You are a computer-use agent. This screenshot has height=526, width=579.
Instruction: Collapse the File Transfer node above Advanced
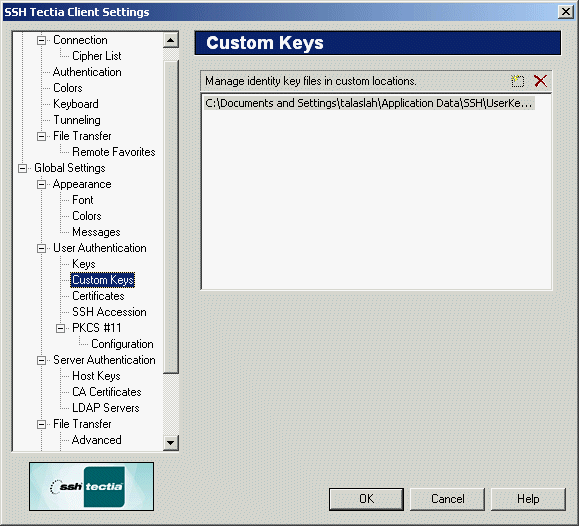41,424
